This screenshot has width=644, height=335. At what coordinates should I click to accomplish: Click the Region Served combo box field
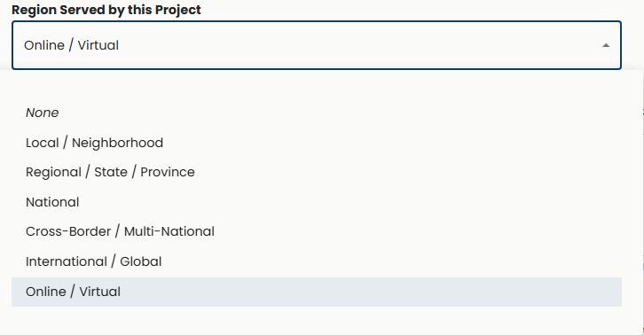click(x=317, y=45)
